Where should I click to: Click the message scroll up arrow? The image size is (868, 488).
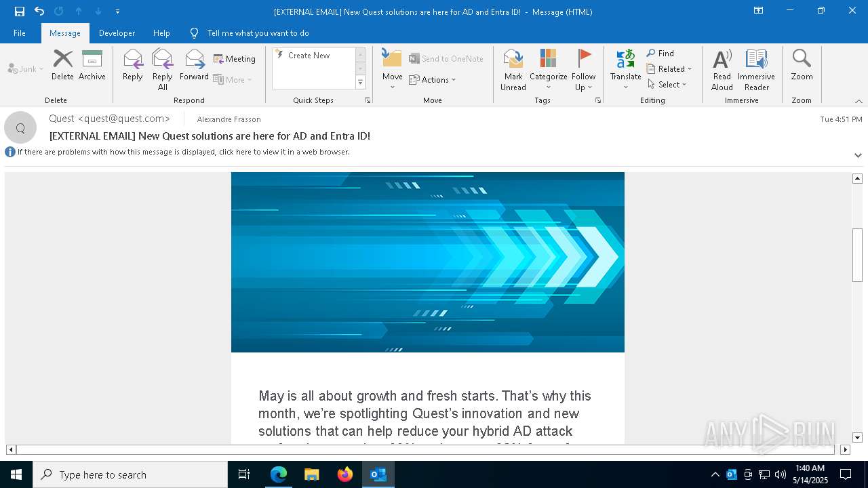click(x=857, y=178)
